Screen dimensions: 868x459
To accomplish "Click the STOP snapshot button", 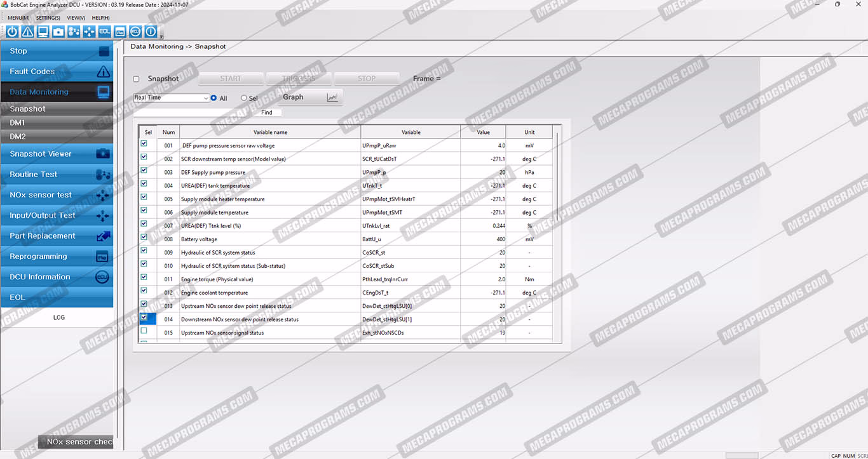I will tap(367, 79).
